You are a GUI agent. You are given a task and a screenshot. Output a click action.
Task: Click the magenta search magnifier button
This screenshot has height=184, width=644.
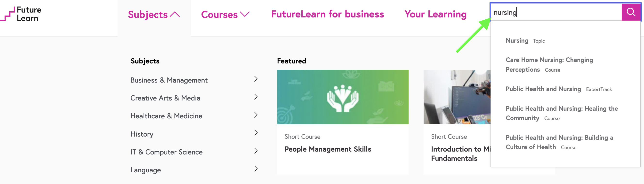click(631, 12)
